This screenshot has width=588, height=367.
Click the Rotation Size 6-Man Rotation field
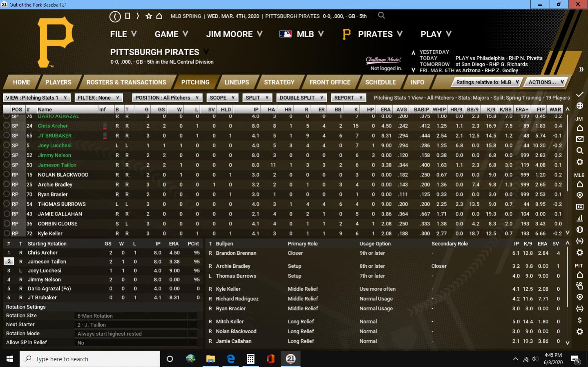click(x=136, y=316)
